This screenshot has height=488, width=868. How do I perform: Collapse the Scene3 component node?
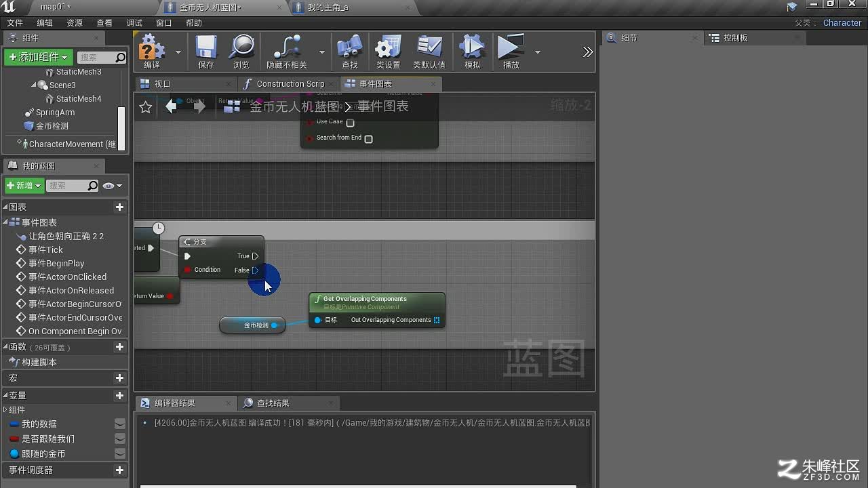pos(34,85)
